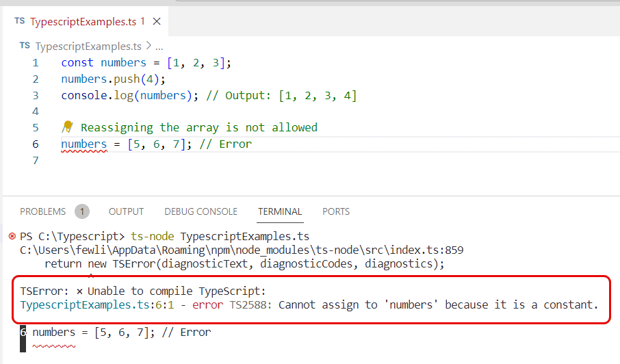Click the '// Output: [1, 2, 3, 4]' comment
The height and width of the screenshot is (364, 620).
tap(281, 95)
